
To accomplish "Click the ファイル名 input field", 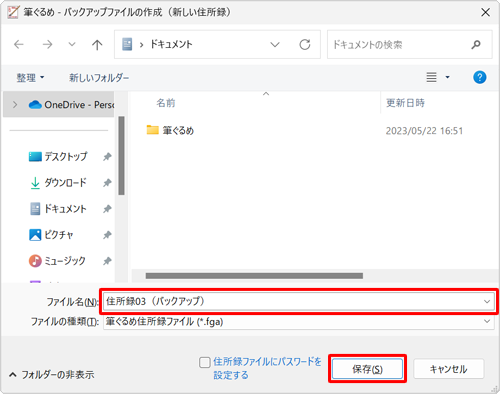I will (x=298, y=302).
